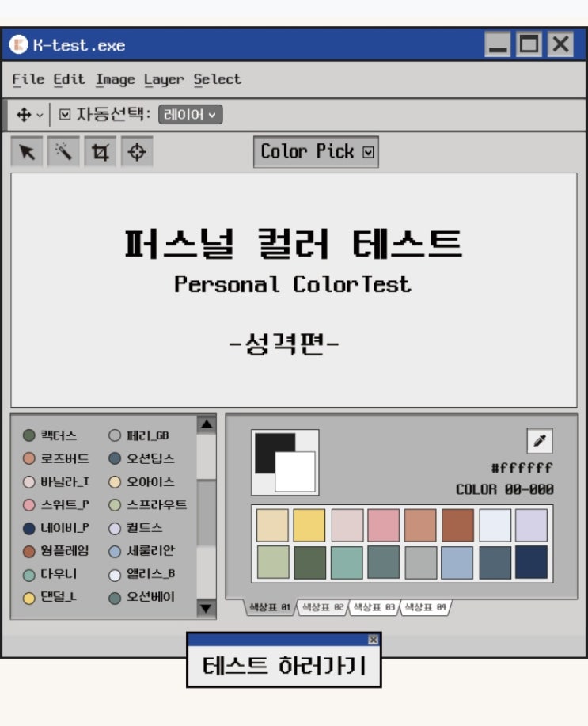Pick the bright yellow palette swatch

[309, 525]
